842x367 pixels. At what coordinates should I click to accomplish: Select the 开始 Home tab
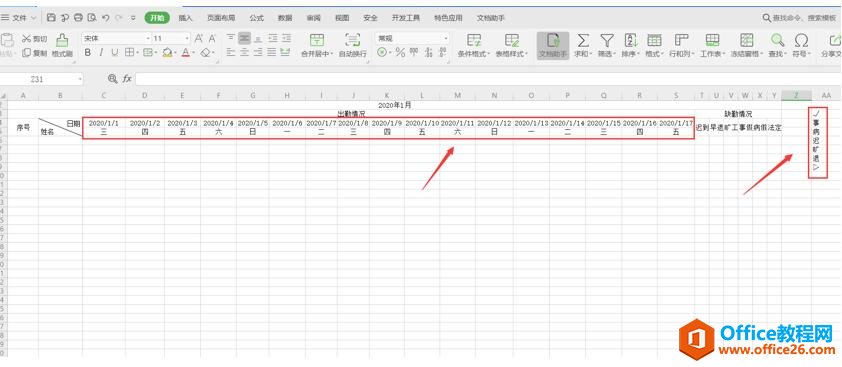click(x=157, y=18)
